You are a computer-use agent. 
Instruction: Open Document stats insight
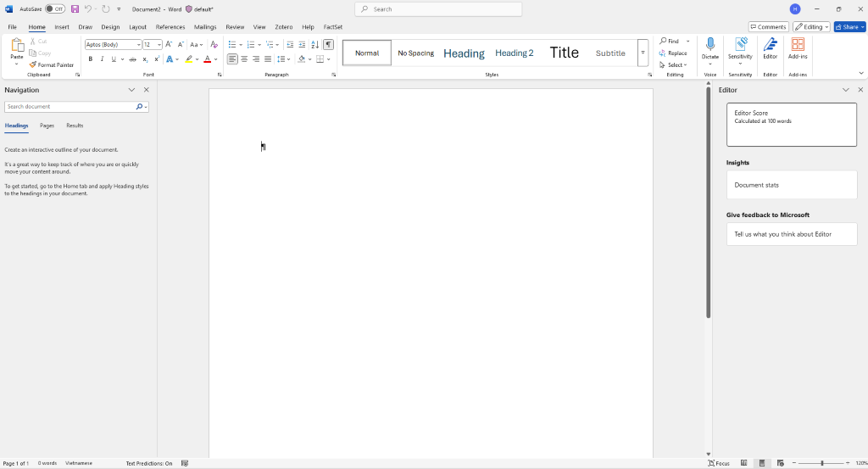(x=792, y=185)
